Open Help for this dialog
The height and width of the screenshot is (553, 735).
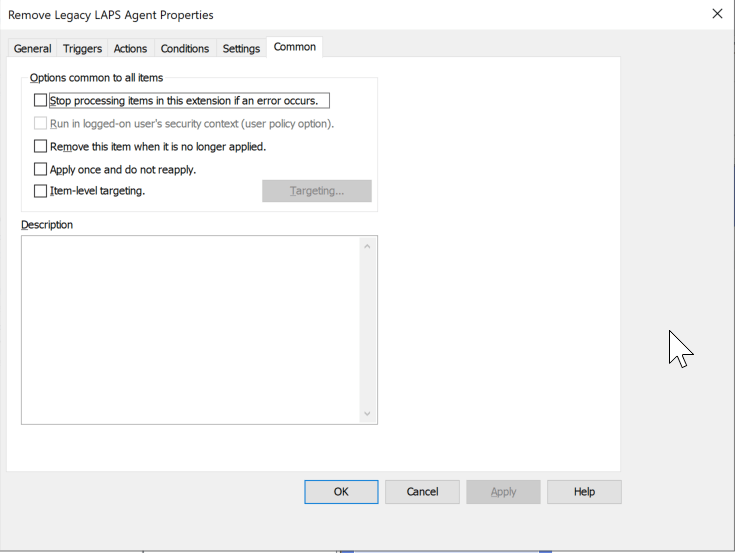tap(584, 492)
